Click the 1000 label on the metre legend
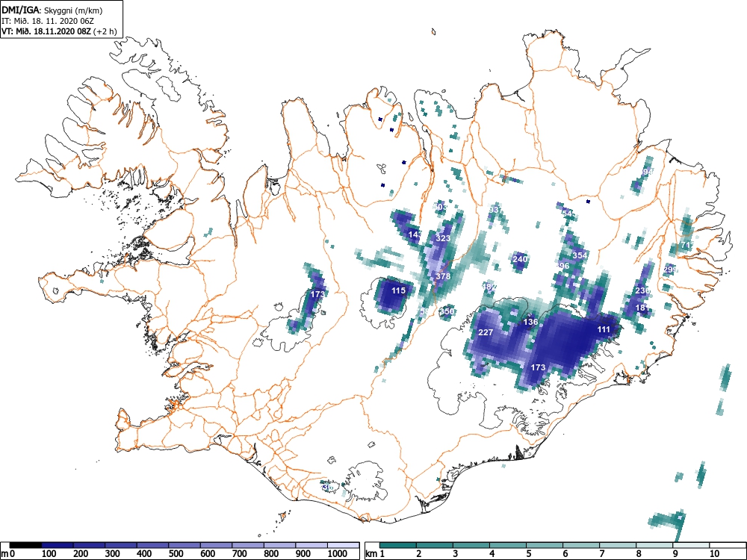Image resolution: width=747 pixels, height=560 pixels. (x=338, y=554)
